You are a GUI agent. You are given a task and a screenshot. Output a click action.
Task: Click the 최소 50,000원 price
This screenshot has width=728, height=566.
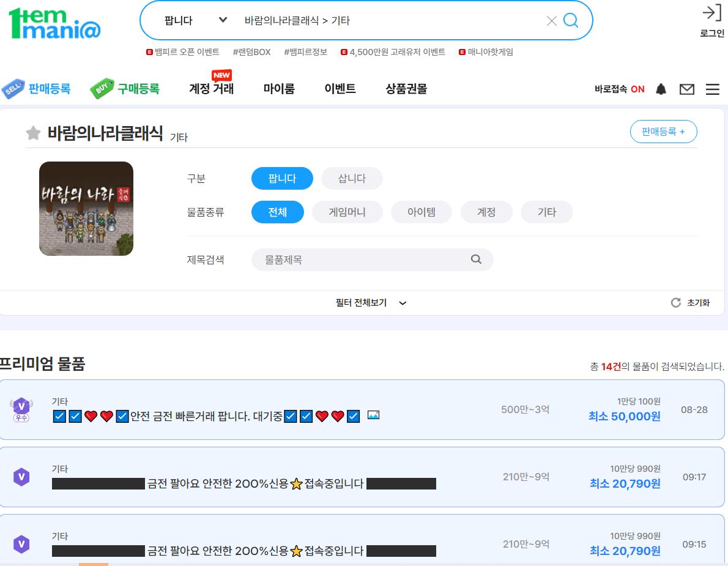625,417
